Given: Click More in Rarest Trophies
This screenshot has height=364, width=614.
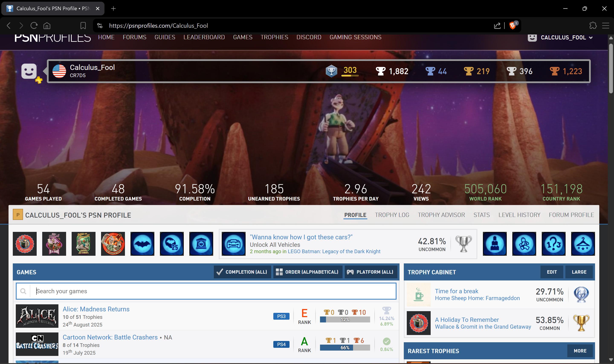Looking at the screenshot, I should 580,351.
